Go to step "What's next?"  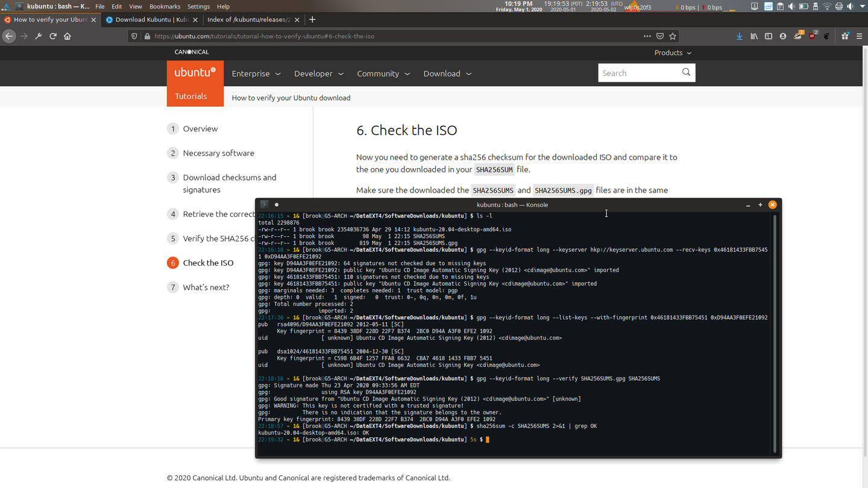(x=206, y=287)
